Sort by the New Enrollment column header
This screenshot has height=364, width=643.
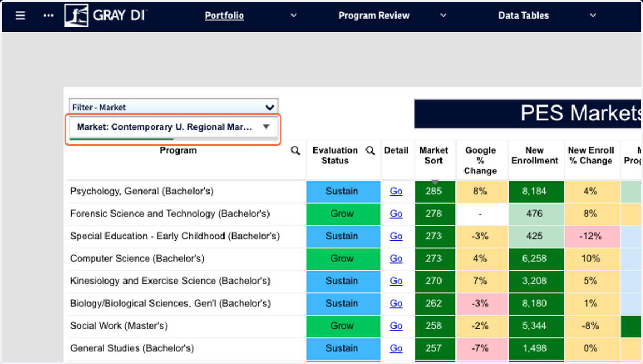click(x=535, y=155)
